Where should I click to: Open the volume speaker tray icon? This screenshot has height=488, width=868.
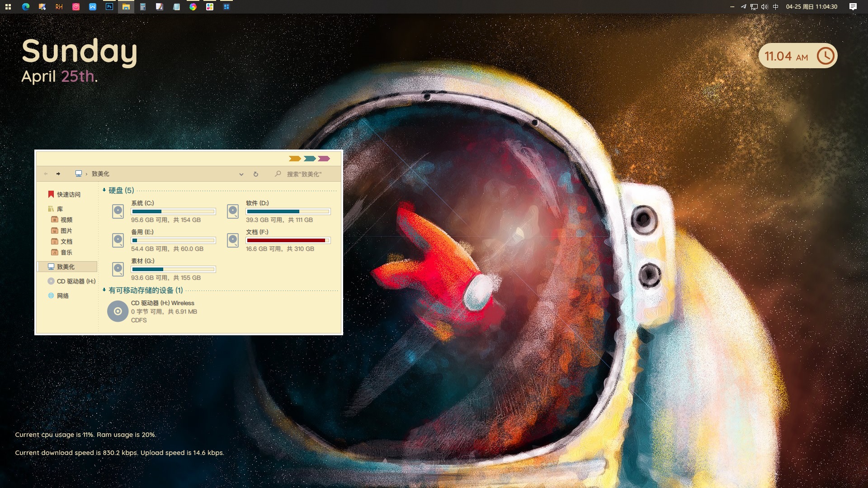(x=764, y=7)
